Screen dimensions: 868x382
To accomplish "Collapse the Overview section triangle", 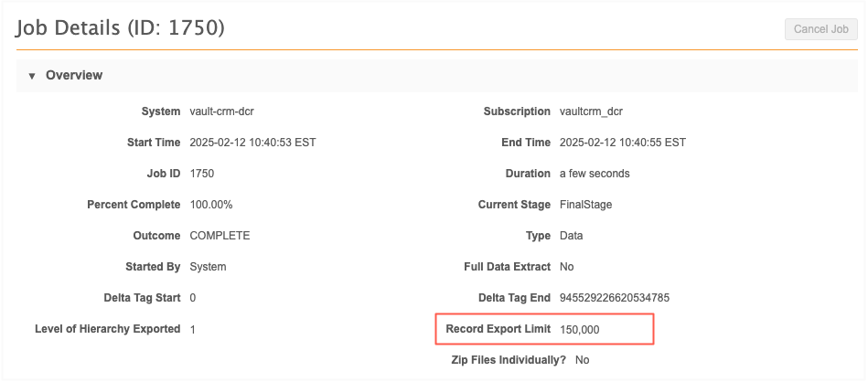I will 32,76.
